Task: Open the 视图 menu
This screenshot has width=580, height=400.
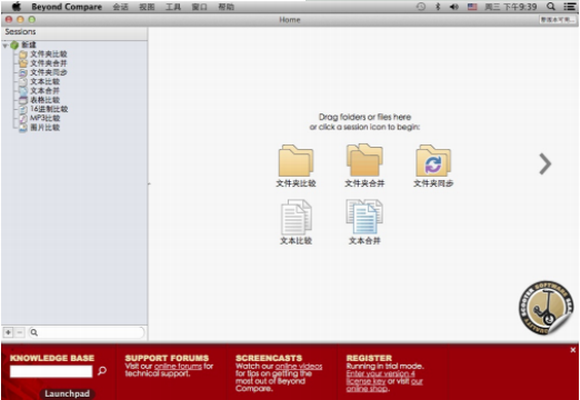Action: tap(147, 7)
